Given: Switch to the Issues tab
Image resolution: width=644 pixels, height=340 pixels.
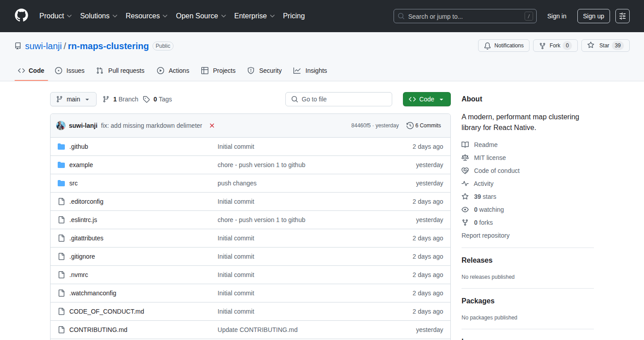Looking at the screenshot, I should [x=70, y=71].
